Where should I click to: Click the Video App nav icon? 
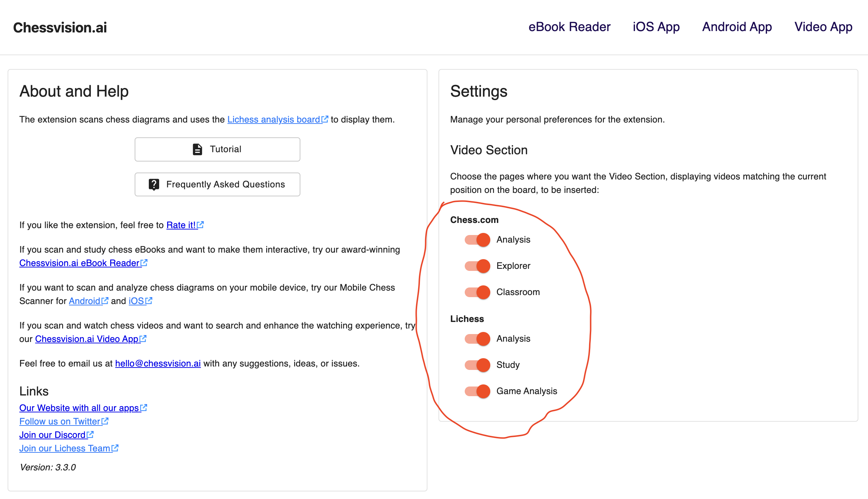coord(824,27)
